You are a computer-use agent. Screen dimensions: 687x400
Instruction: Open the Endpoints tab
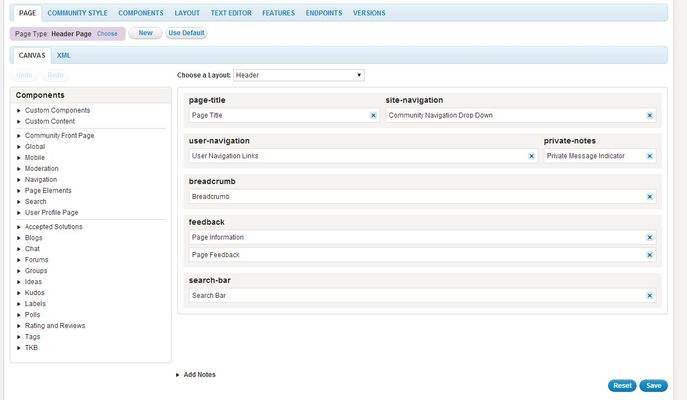pos(324,13)
